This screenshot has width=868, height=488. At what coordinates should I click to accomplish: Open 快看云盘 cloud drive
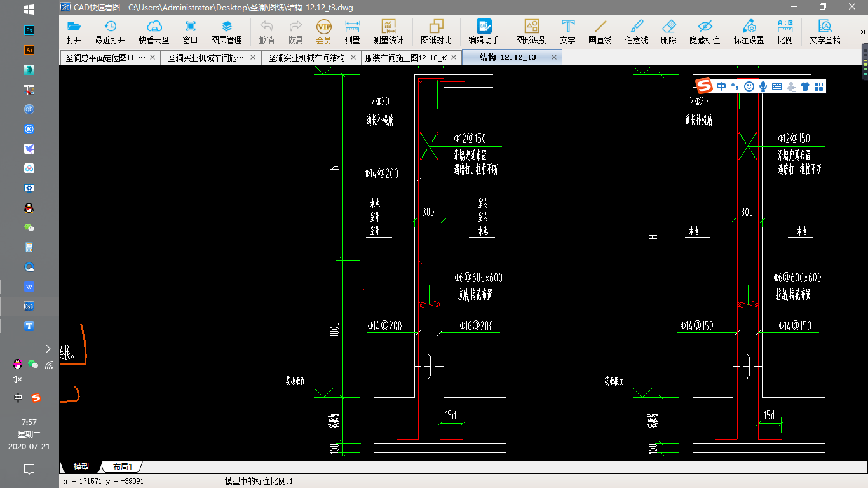154,32
